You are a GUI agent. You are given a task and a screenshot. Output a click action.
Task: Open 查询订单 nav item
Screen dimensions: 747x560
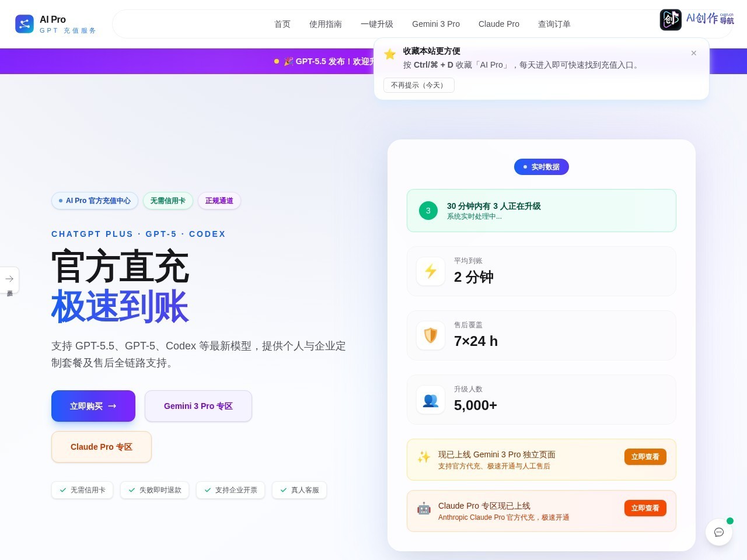[x=554, y=24]
